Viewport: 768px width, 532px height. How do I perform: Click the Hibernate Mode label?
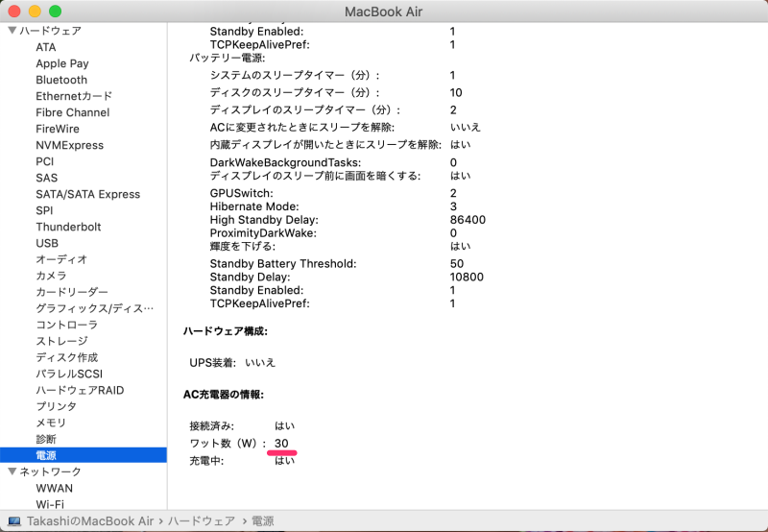[254, 206]
